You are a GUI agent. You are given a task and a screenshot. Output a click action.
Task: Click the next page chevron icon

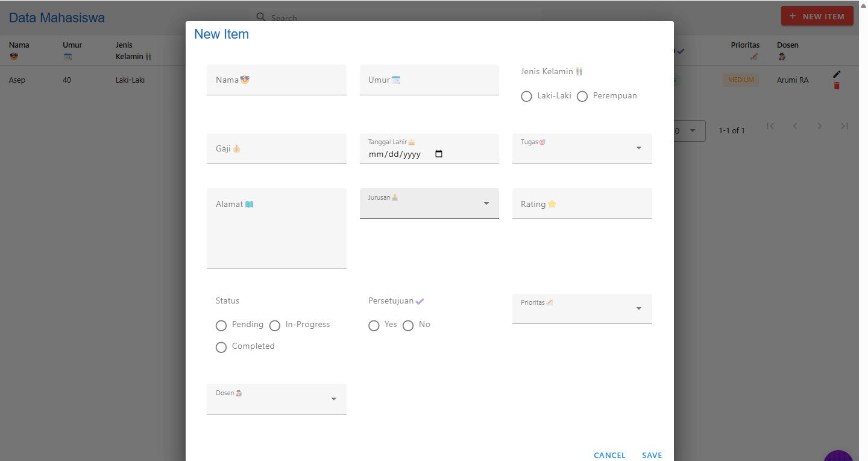click(x=820, y=126)
